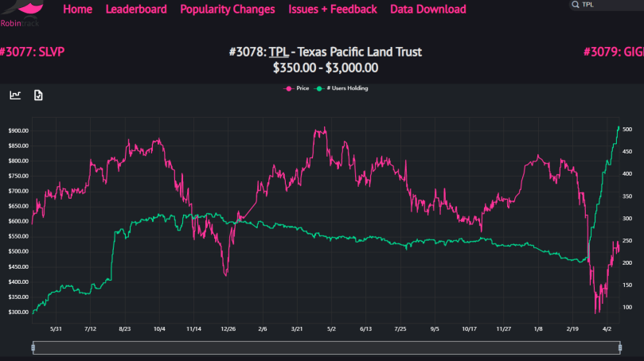Toggle the Price series in legend
644x361 pixels.
[x=297, y=88]
